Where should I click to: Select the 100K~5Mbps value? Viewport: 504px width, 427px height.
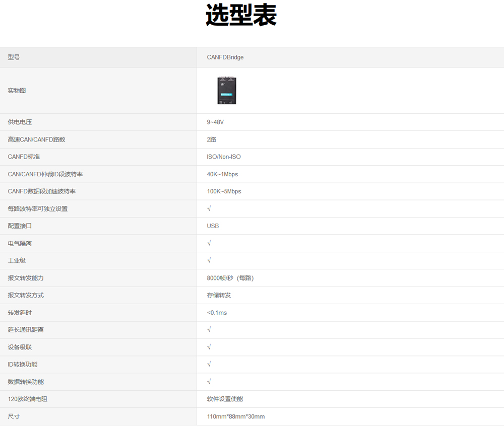(x=224, y=191)
